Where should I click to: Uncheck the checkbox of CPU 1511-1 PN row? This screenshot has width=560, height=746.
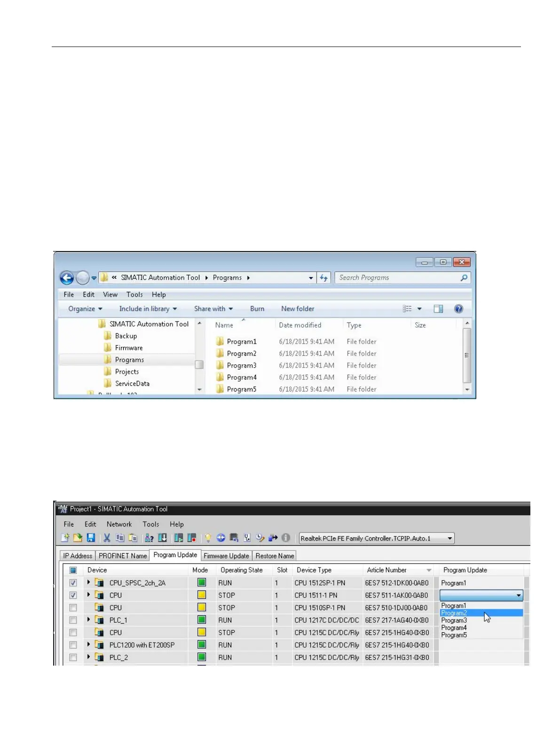73,595
